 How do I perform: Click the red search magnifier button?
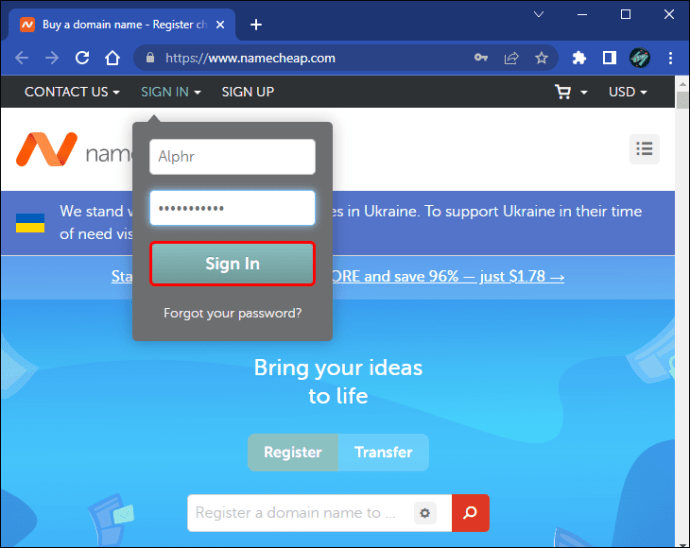coord(470,513)
